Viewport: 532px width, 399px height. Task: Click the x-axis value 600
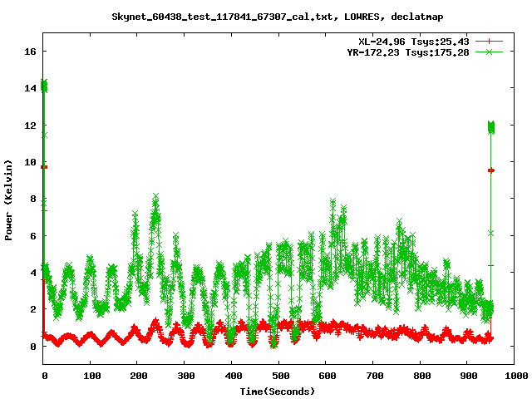328,376
